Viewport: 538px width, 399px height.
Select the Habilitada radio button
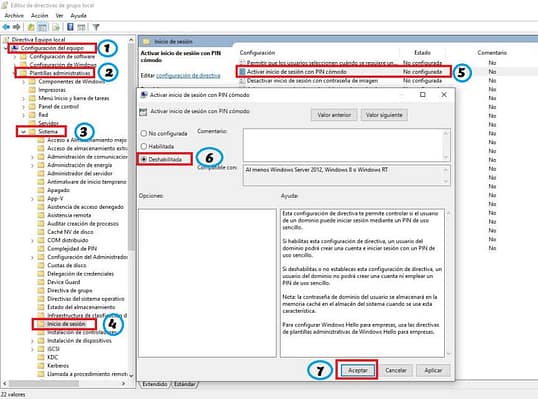click(144, 146)
